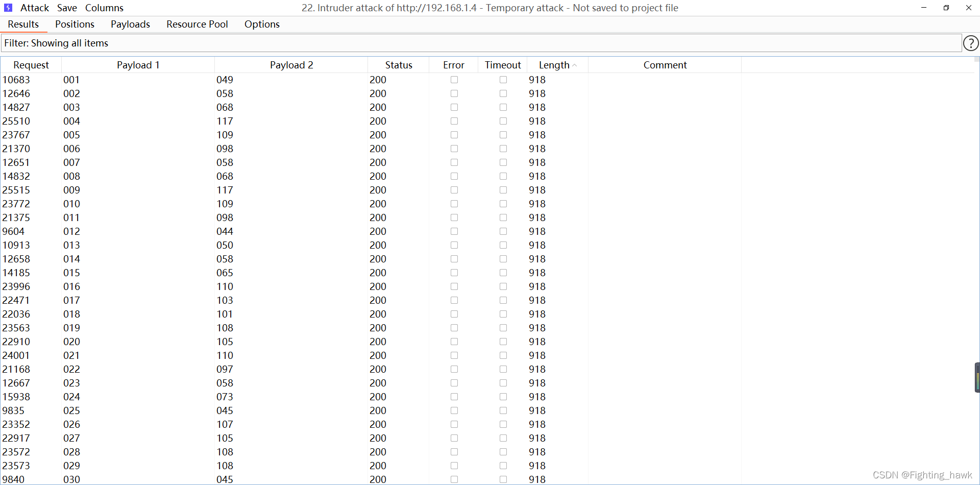Image resolution: width=980 pixels, height=485 pixels.
Task: Select request 14827 row
Action: coord(487,107)
